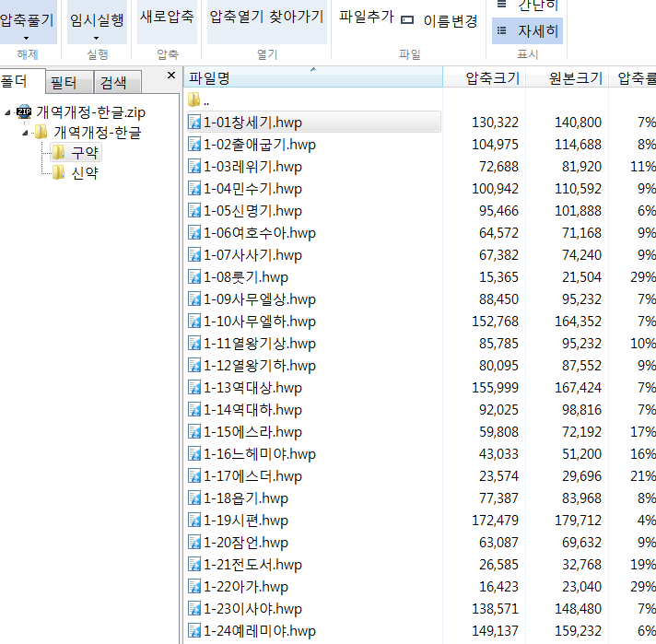Image resolution: width=656 pixels, height=644 pixels.
Task: Select file icon of 1-02출애굽기.hwp
Action: click(x=194, y=145)
